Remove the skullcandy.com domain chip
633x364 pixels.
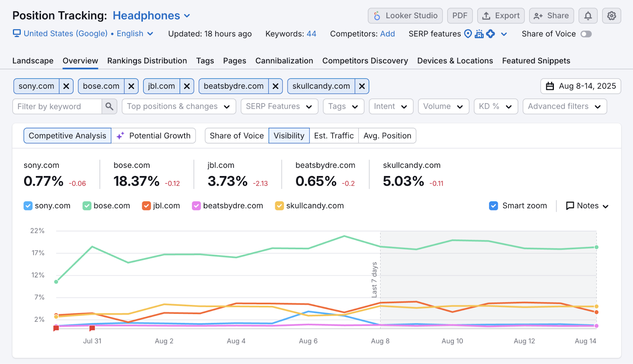(361, 86)
